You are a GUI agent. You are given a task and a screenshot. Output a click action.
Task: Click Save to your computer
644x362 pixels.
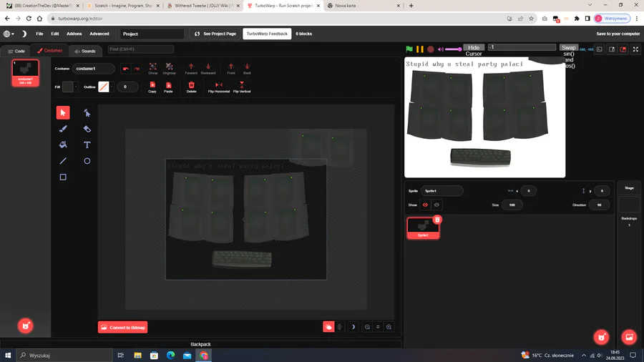point(618,34)
